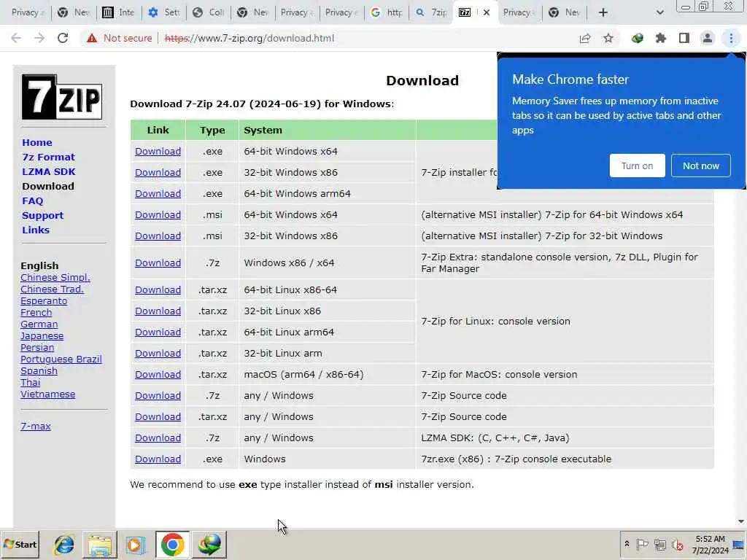Open Windows Media Player from taskbar
747x560 pixels.
[135, 544]
